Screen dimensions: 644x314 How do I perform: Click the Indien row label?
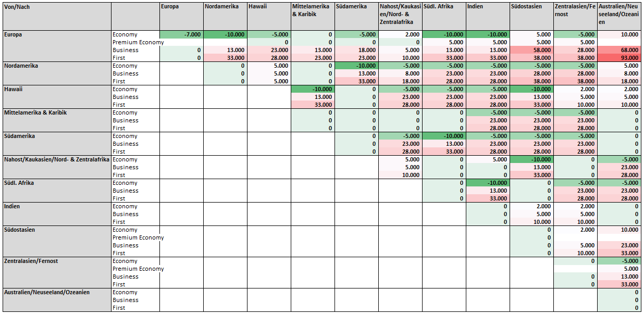click(x=57, y=214)
